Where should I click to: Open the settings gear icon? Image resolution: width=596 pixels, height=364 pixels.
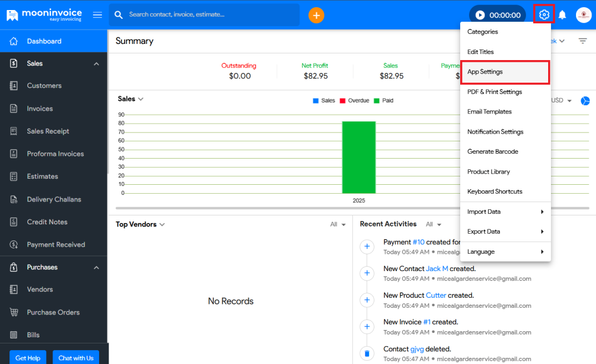click(x=544, y=14)
